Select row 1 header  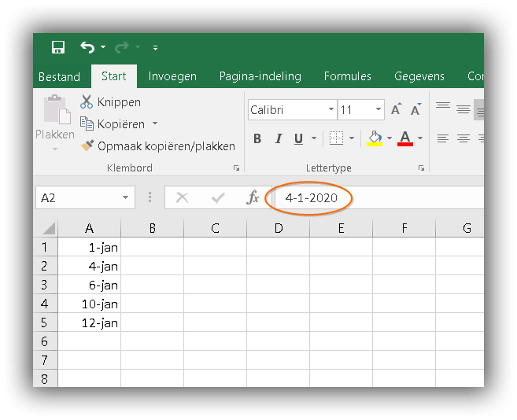pos(45,247)
